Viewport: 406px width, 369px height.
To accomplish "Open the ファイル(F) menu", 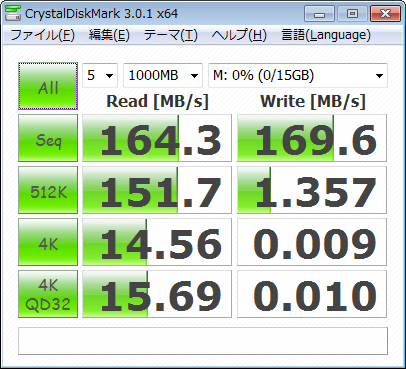I will coord(42,35).
